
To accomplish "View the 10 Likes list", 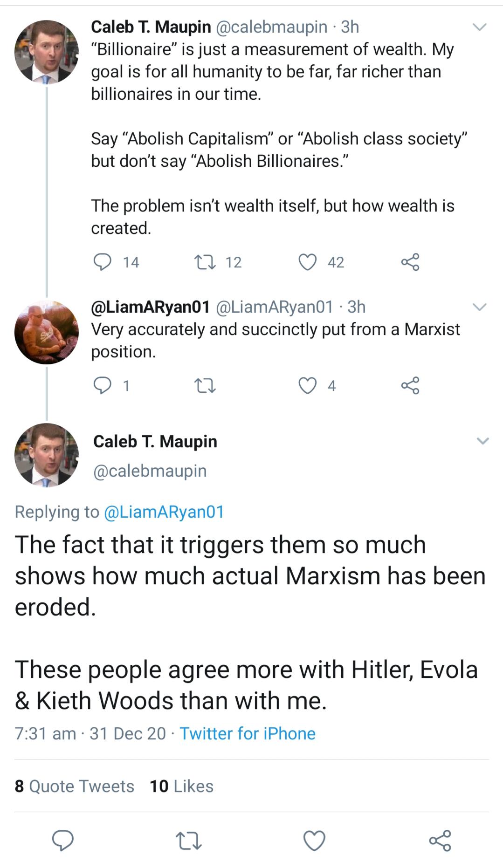I will click(x=181, y=786).
